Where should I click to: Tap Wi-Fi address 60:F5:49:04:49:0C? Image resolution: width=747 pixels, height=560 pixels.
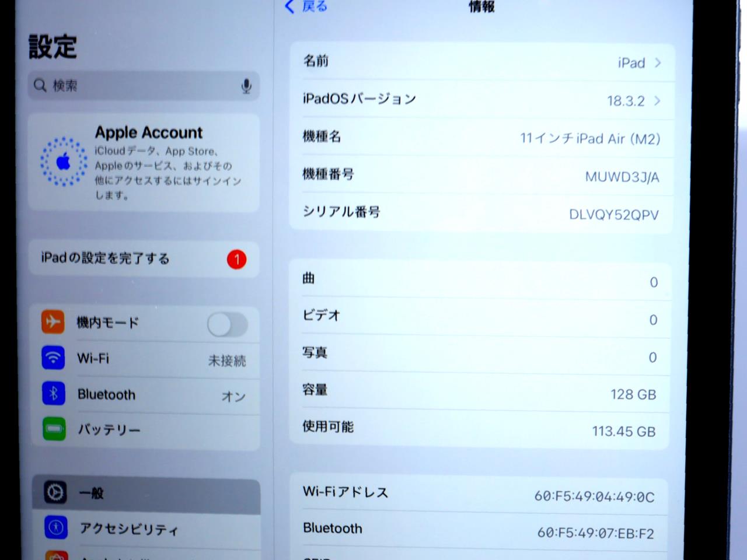click(594, 497)
